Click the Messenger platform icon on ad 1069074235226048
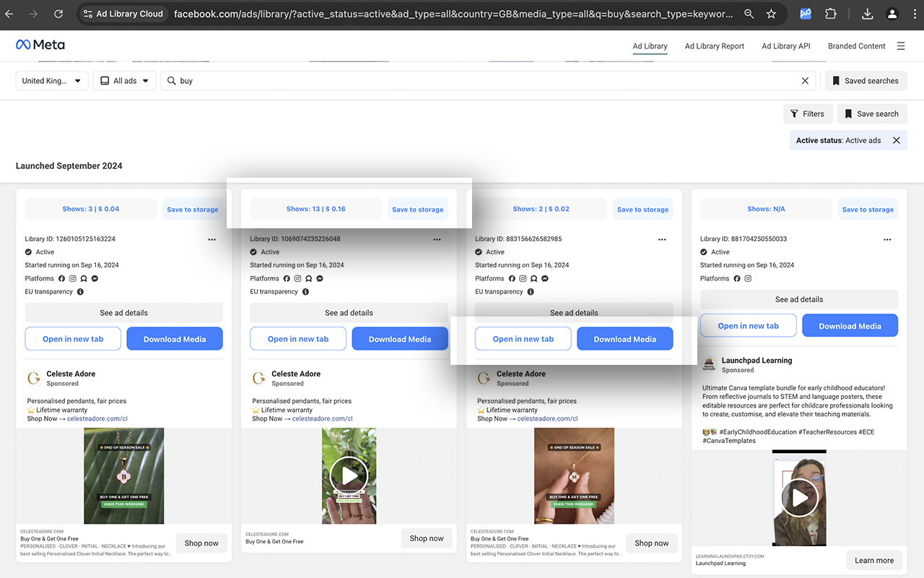This screenshot has width=924, height=578. (320, 278)
